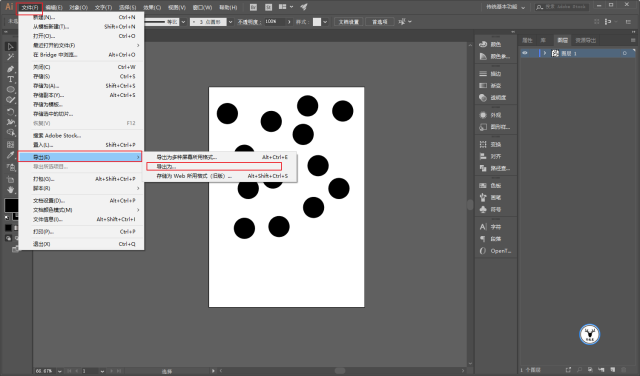Screen dimensions: 640x376
Task: Select the Rotate tool
Action: tap(10, 111)
